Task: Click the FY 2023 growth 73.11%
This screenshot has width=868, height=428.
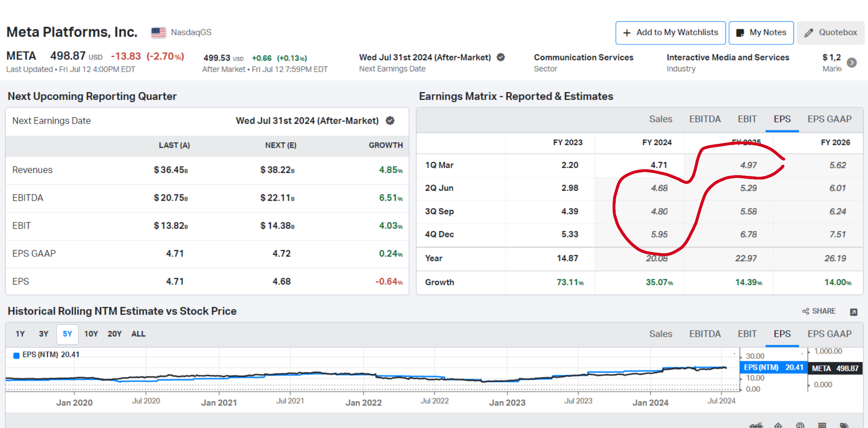Action: (x=570, y=283)
